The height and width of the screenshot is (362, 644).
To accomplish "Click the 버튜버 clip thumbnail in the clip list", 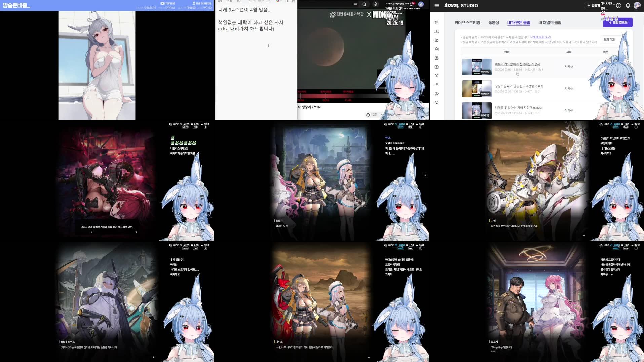I will click(477, 67).
